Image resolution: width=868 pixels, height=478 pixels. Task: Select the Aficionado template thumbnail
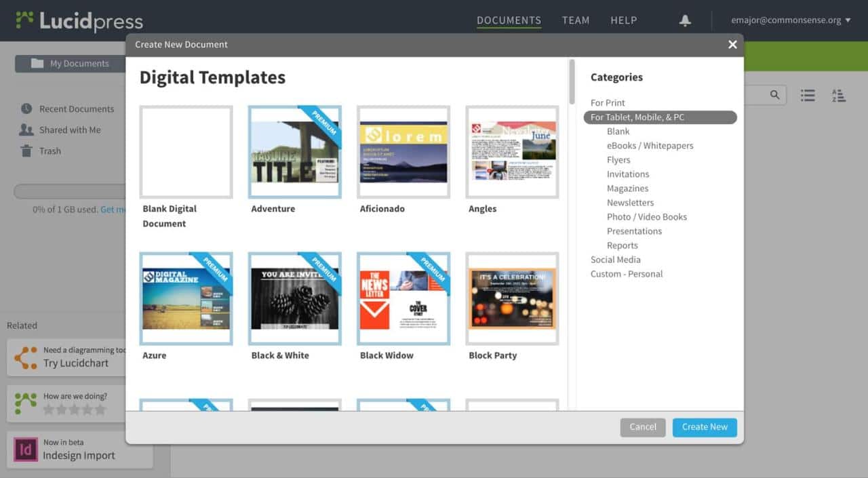(x=403, y=152)
